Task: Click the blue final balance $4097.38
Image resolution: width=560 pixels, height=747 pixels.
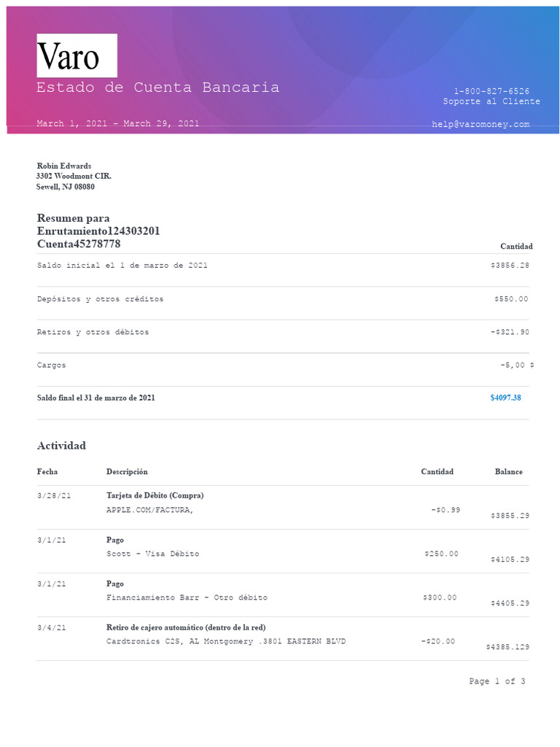Action: [x=506, y=398]
